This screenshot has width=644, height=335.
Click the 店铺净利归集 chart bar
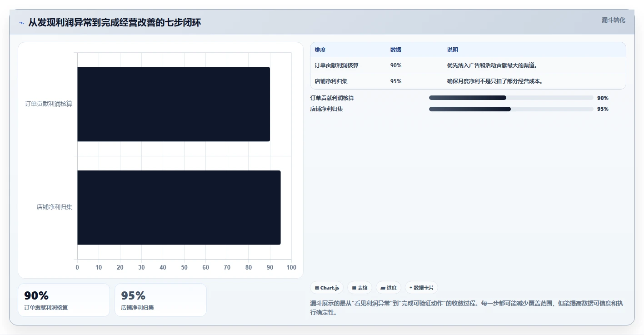click(179, 208)
